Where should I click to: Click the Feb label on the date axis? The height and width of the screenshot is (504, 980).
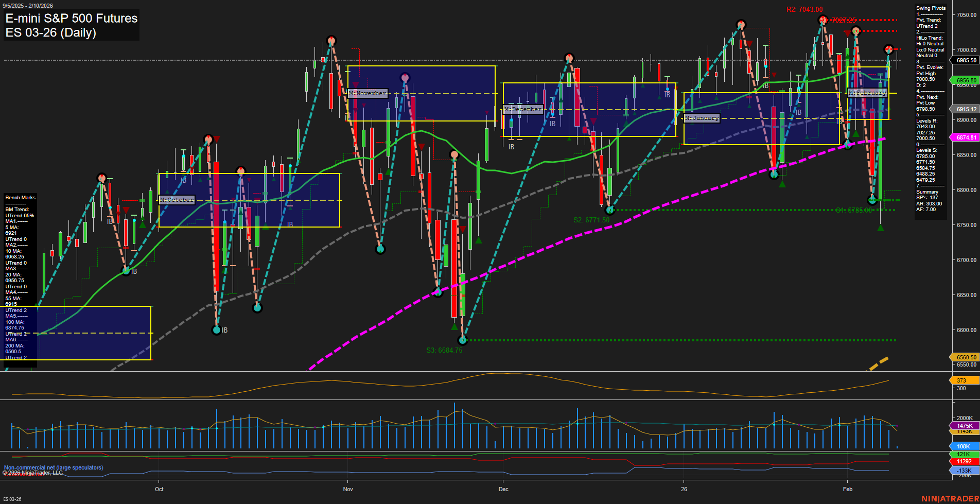(847, 490)
